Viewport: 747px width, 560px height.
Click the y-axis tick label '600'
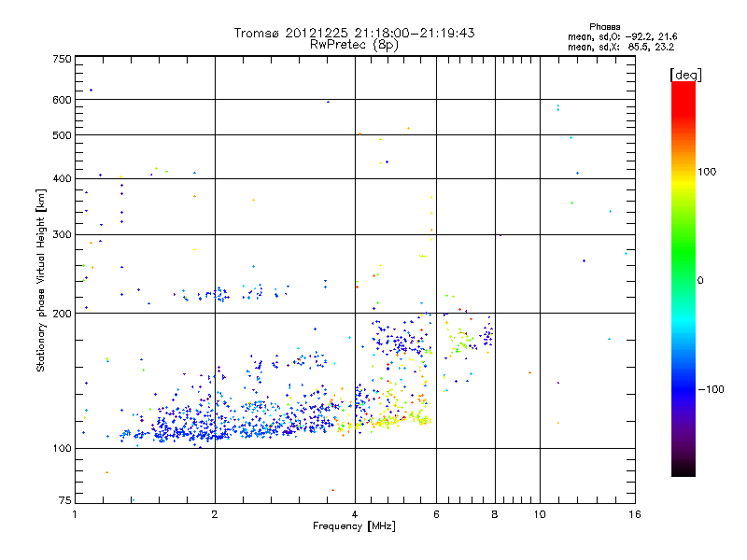click(x=62, y=100)
